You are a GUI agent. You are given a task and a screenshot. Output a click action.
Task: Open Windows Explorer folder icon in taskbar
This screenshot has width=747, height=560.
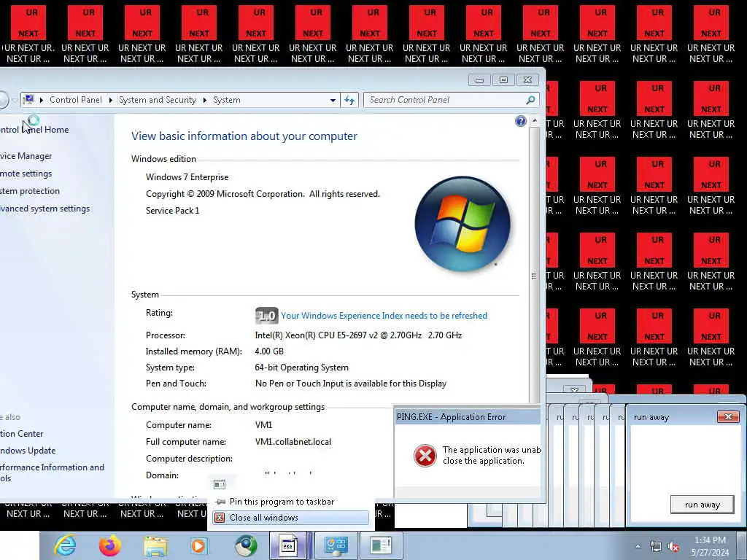coord(155,546)
